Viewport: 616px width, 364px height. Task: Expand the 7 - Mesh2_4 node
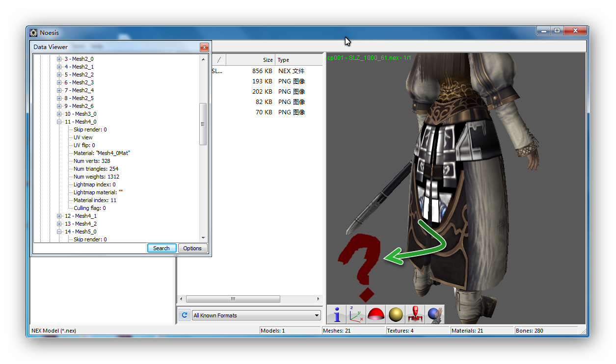coord(59,90)
